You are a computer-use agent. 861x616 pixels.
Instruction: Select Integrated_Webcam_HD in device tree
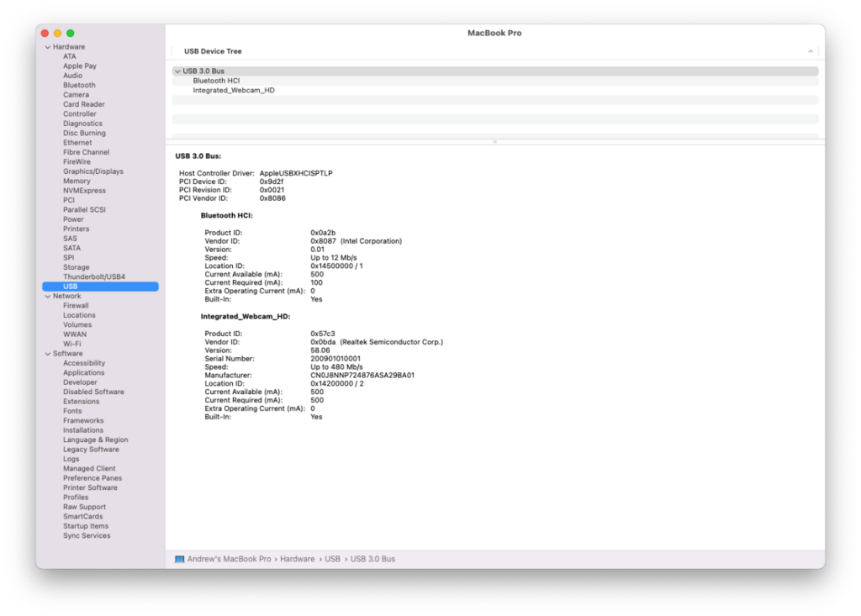click(233, 90)
